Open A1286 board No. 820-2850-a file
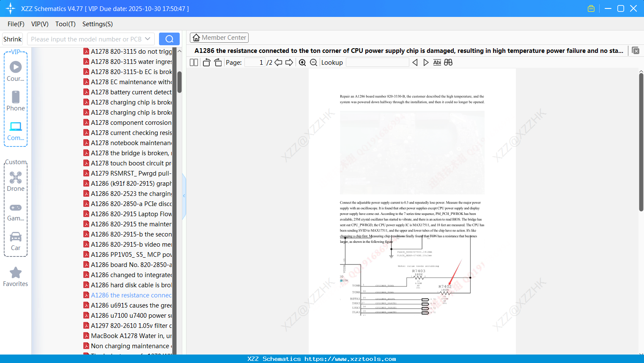The height and width of the screenshot is (363, 644). coord(128,265)
